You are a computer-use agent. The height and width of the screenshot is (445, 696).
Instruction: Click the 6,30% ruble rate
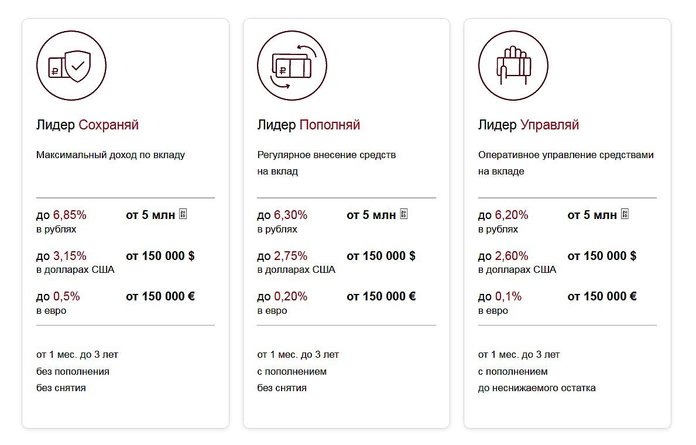[290, 215]
